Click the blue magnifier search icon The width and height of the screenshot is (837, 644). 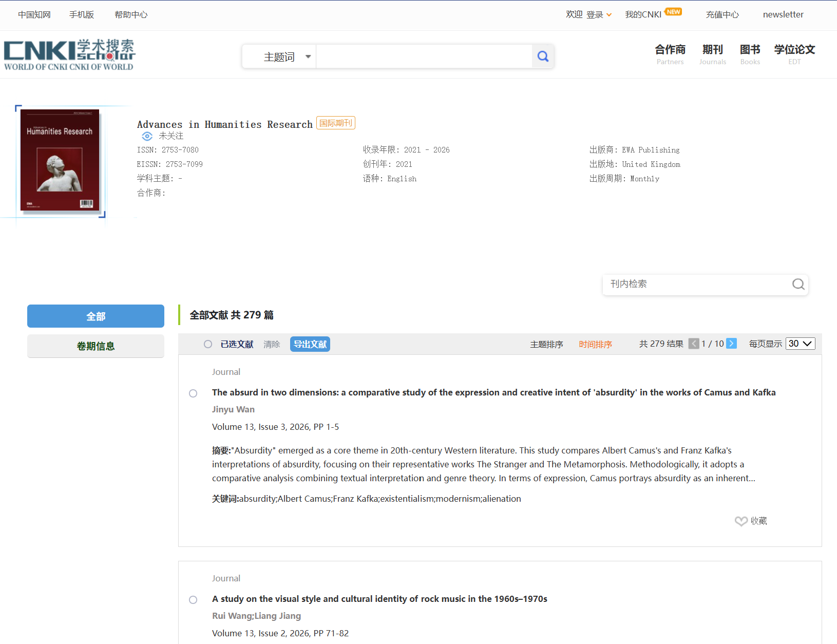tap(543, 56)
